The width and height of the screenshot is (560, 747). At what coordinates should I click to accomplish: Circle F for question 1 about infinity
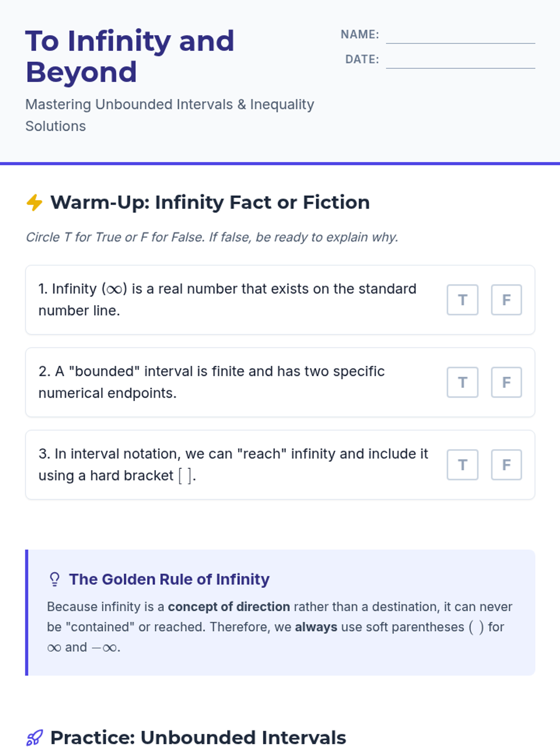(x=506, y=300)
